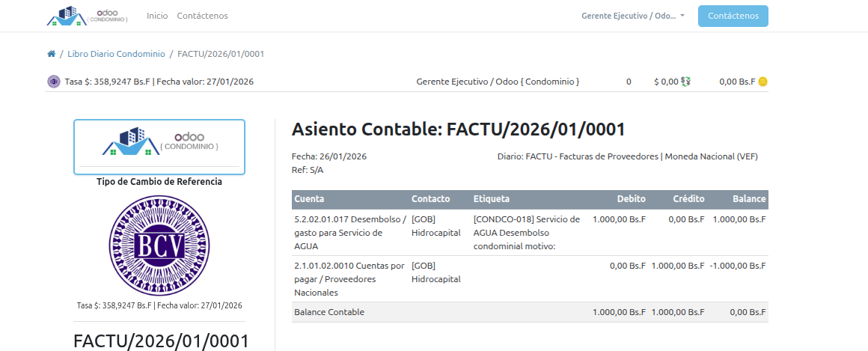Go to Libro Diario Condominio breadcrumb
The width and height of the screenshot is (868, 351).
tap(116, 54)
